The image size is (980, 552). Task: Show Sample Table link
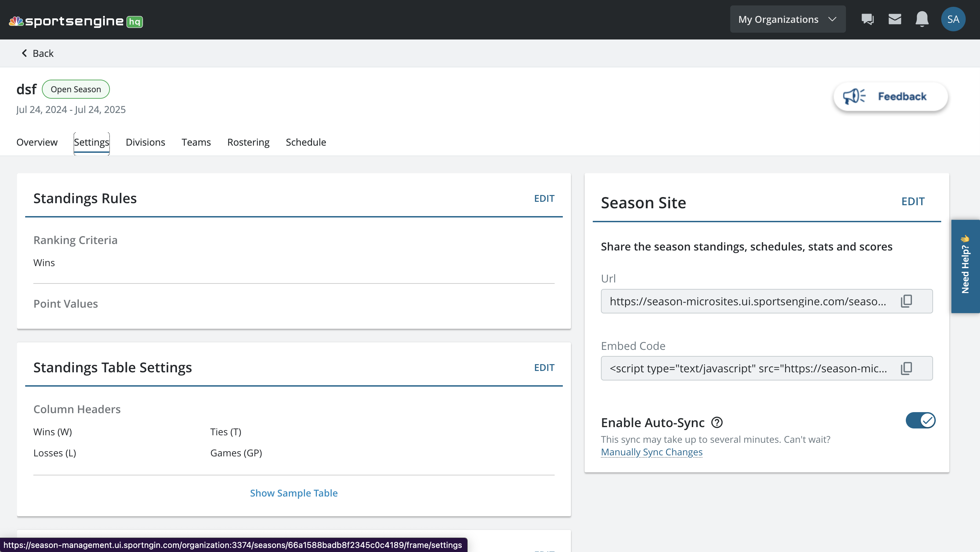[x=293, y=493]
